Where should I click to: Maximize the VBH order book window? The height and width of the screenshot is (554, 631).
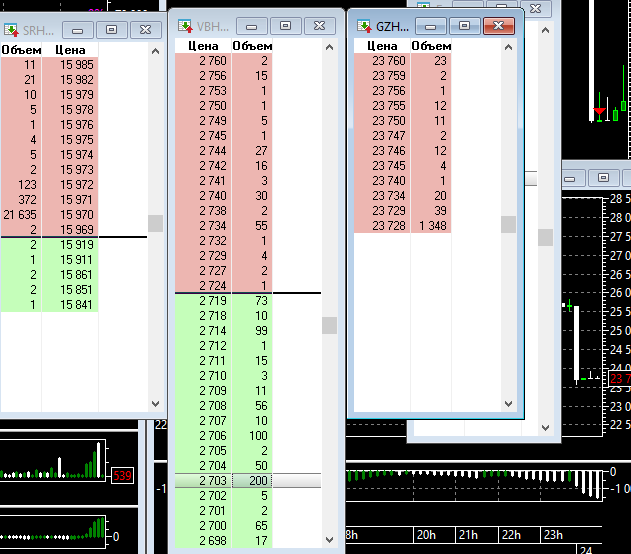[286, 26]
